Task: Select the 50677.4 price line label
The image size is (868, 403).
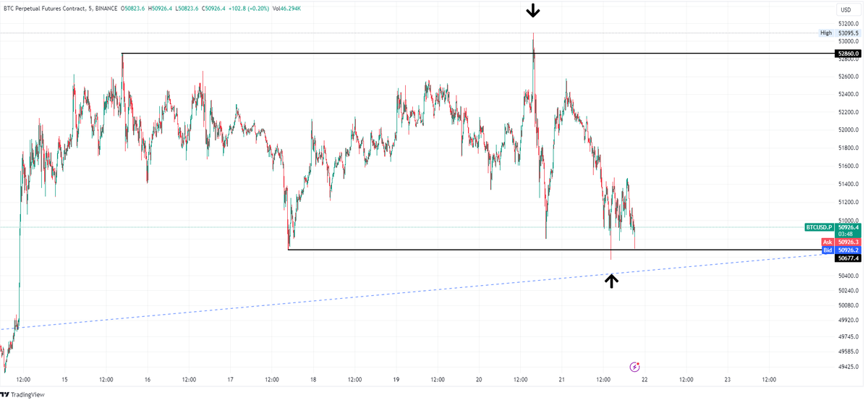Action: (848, 258)
